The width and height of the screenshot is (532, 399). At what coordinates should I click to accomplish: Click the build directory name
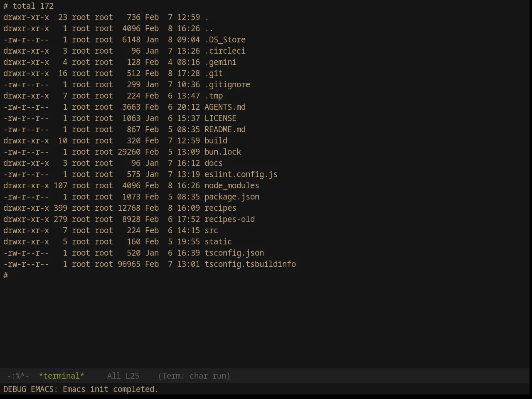click(216, 140)
